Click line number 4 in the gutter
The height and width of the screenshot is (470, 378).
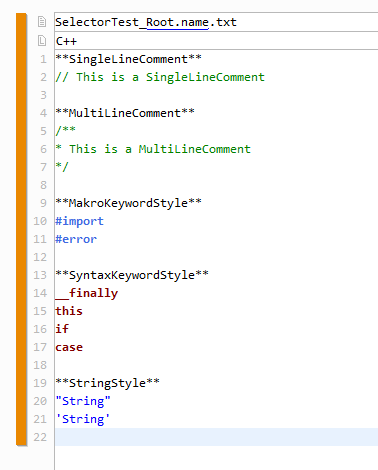tap(43, 113)
